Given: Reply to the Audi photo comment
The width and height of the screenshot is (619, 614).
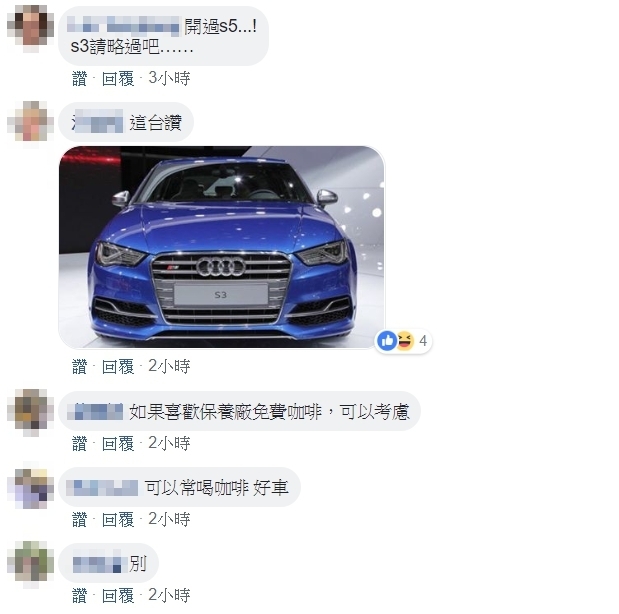Looking at the screenshot, I should 118,366.
